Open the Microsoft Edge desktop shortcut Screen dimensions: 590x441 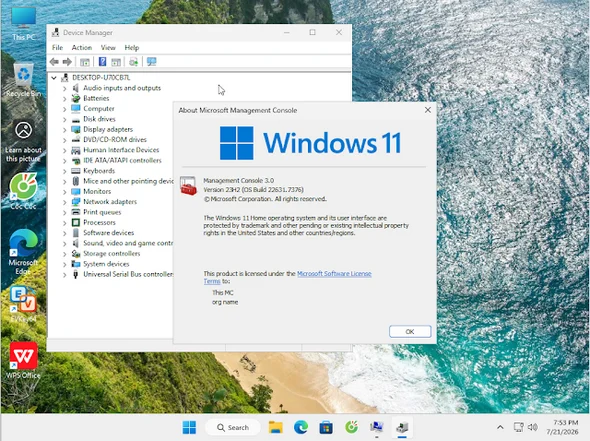[x=23, y=252]
